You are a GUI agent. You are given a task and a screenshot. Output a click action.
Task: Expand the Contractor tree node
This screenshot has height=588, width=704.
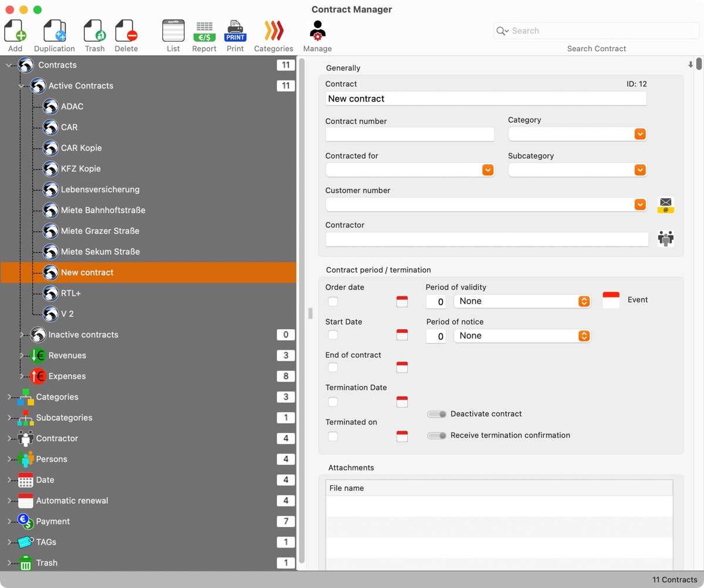tap(9, 438)
